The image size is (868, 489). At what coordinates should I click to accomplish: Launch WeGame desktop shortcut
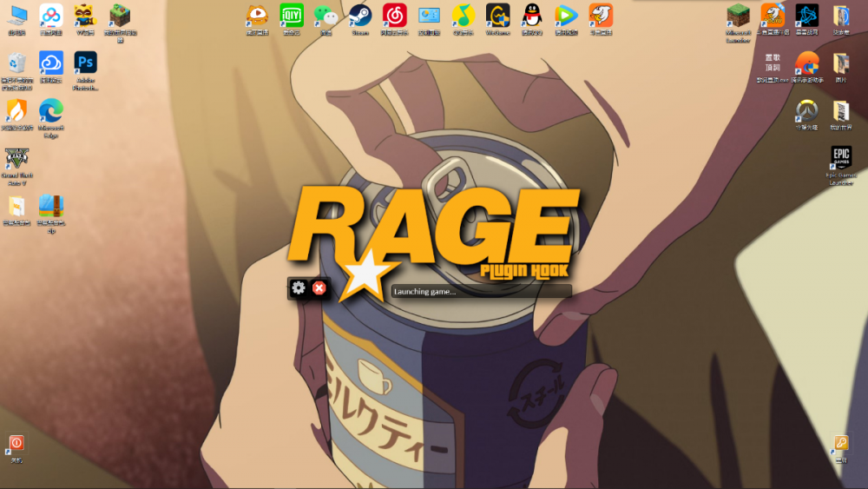tap(497, 16)
